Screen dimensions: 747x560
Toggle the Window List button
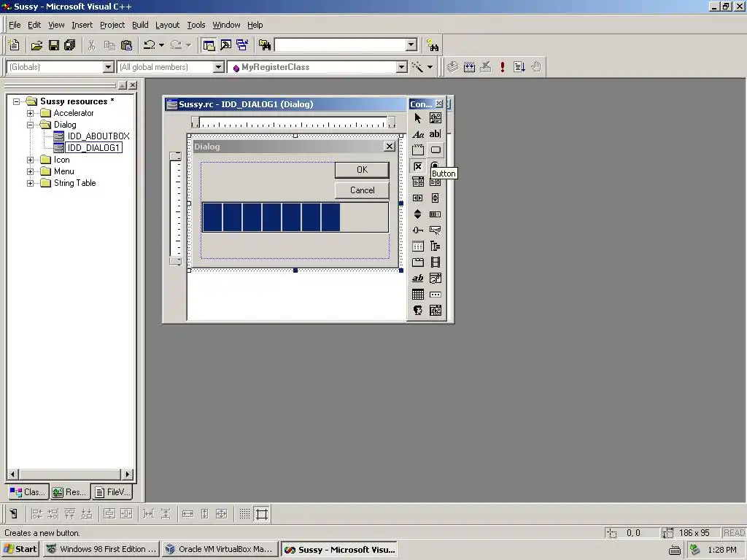pyautogui.click(x=242, y=45)
